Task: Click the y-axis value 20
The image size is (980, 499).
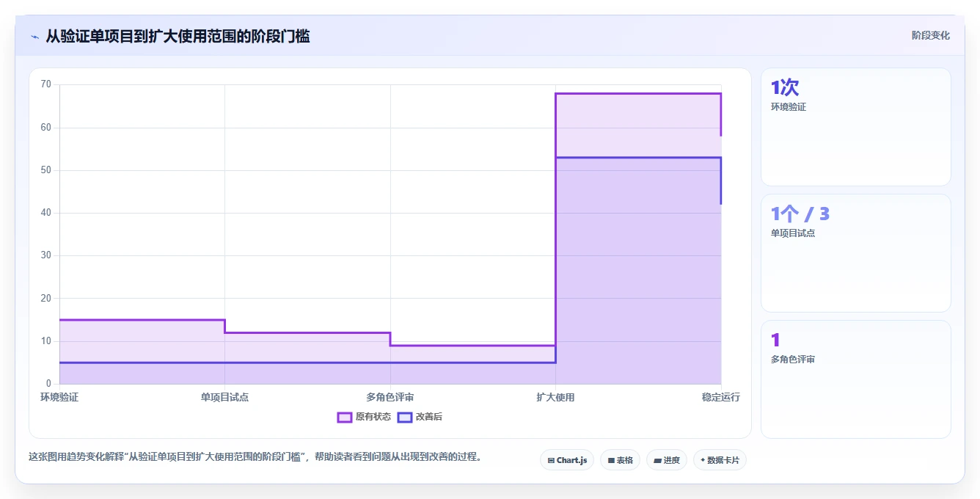Action: tap(46, 298)
